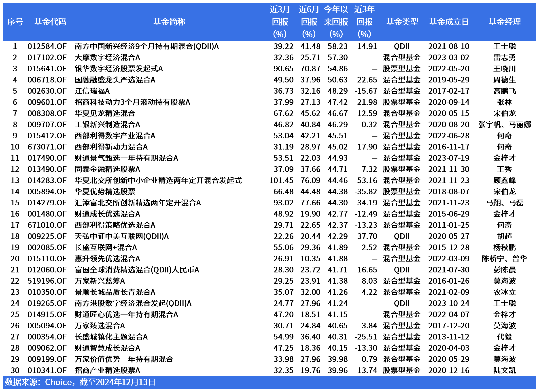
Task: Select fund name 南方中国新兴经济9个月持有期混合(QDII)A
Action: pos(147,46)
